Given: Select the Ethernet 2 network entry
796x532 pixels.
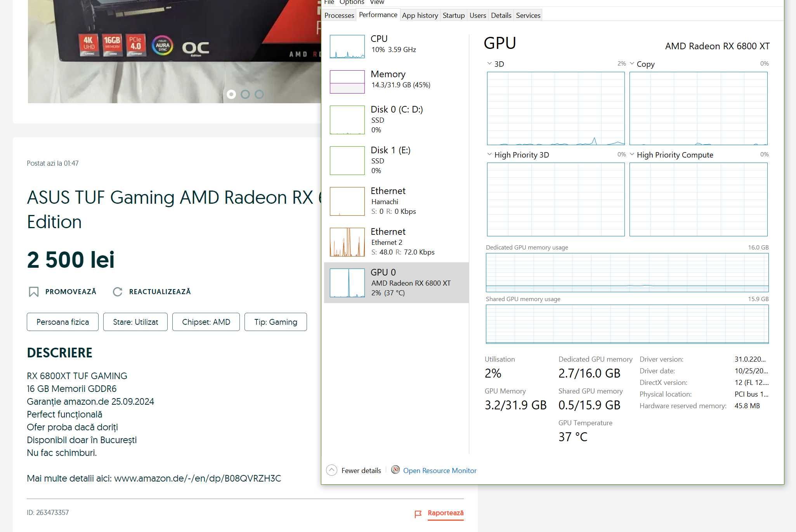Looking at the screenshot, I should pos(396,242).
